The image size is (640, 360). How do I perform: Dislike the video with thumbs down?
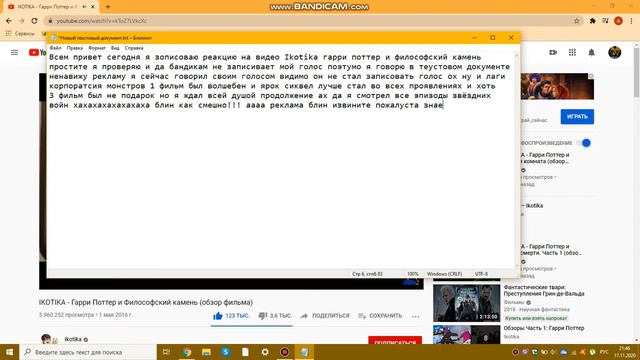coord(275,316)
